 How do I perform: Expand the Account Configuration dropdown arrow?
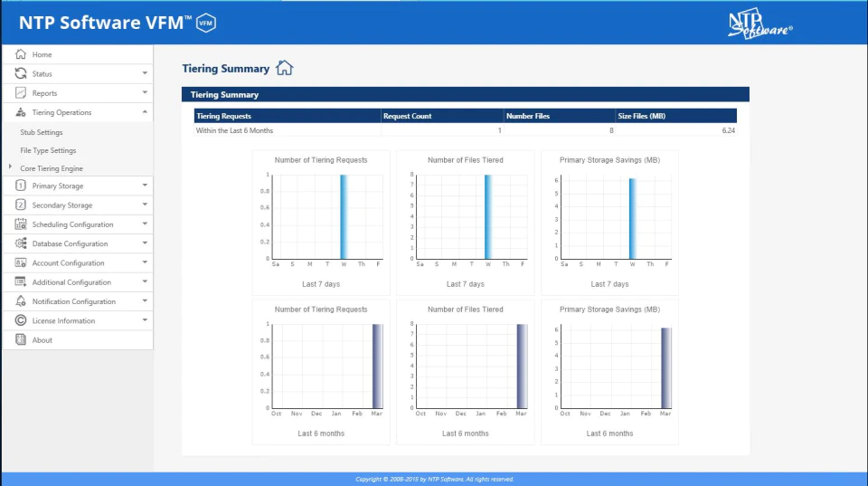click(x=145, y=262)
